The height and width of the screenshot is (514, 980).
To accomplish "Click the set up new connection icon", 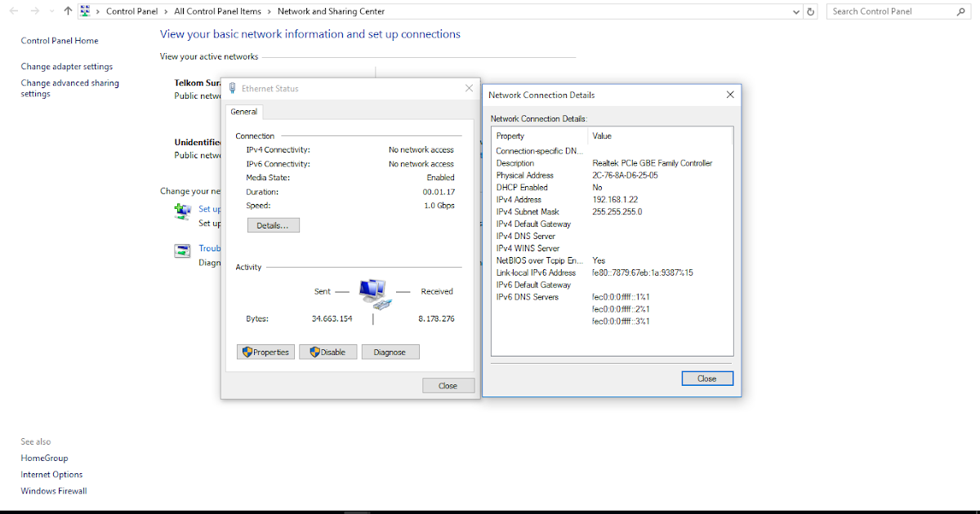I will pos(182,210).
